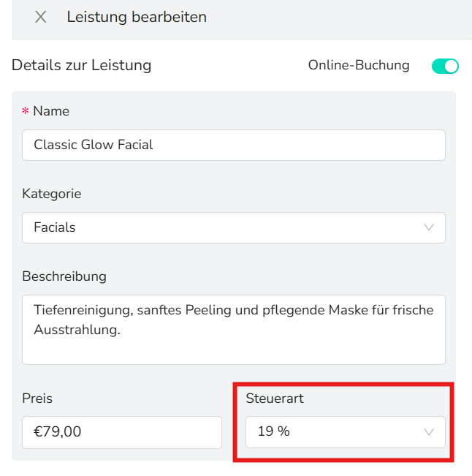
Task: Select the Preis field showing €79,00
Action: pos(121,432)
